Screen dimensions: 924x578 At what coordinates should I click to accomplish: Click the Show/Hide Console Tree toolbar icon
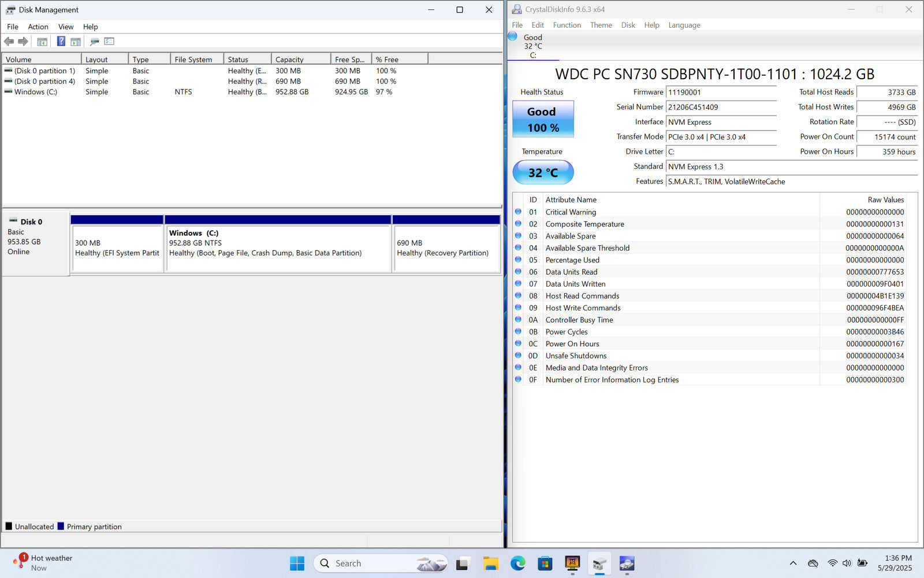pos(42,42)
